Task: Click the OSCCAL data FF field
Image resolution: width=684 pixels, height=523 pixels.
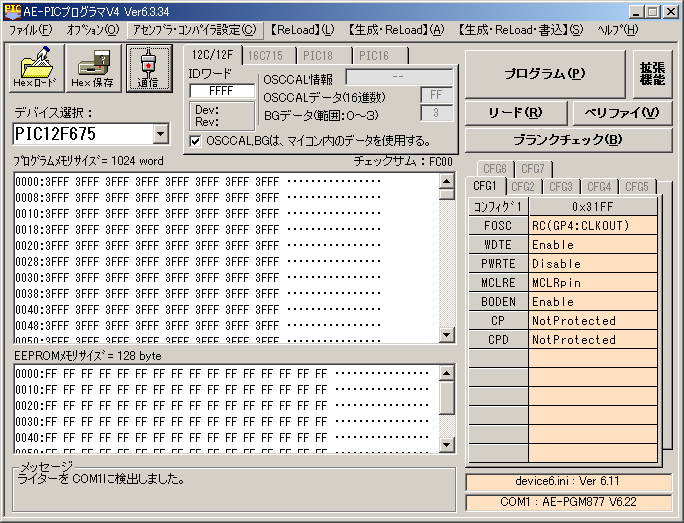Action: (x=436, y=95)
